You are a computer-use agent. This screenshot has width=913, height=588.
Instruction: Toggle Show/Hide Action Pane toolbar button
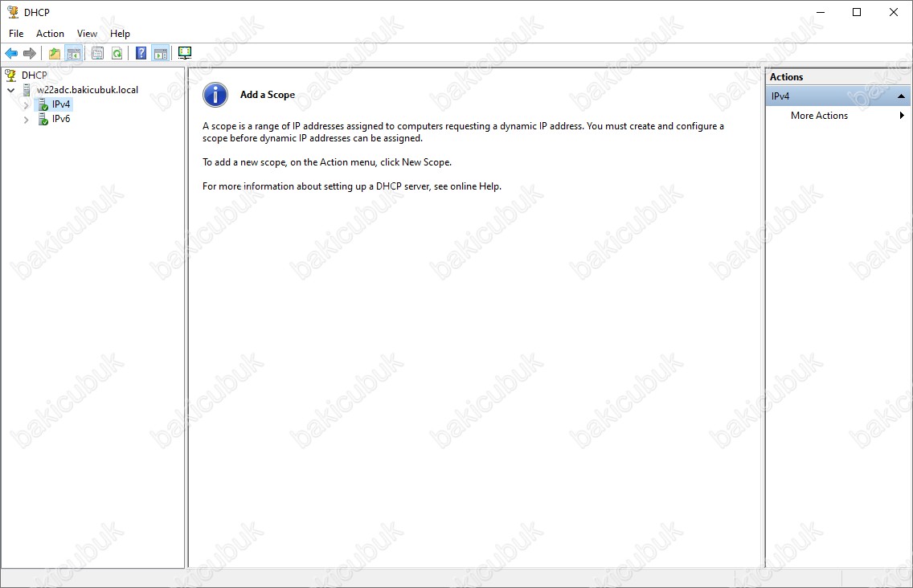[160, 54]
